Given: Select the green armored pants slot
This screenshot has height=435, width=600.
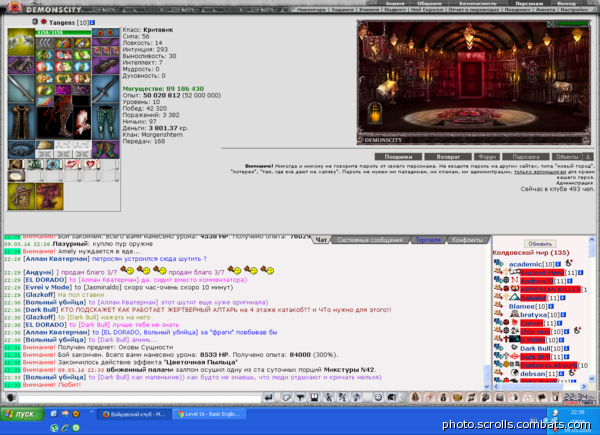Looking at the screenshot, I should coord(106,122).
